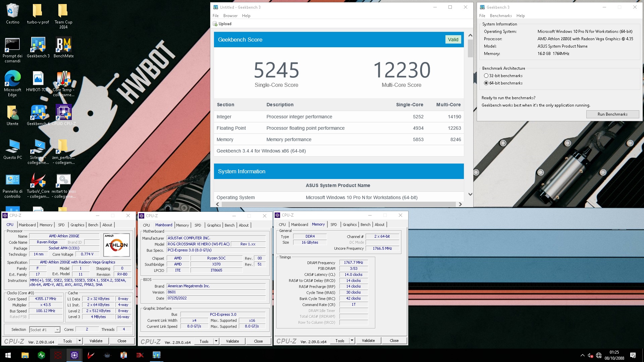This screenshot has height=362, width=644.
Task: Open the Team Cup 2024 folder
Action: point(63,16)
